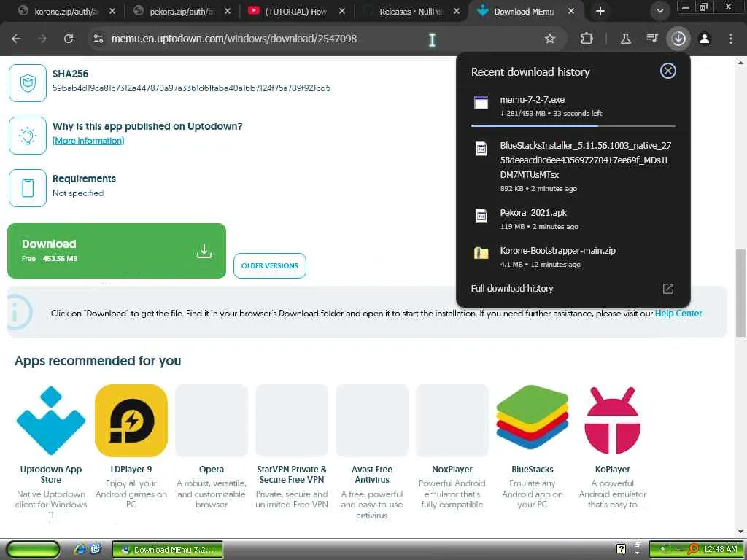The image size is (747, 560).
Task: Click the taskbar clock showing 12:48 AM
Action: click(720, 550)
